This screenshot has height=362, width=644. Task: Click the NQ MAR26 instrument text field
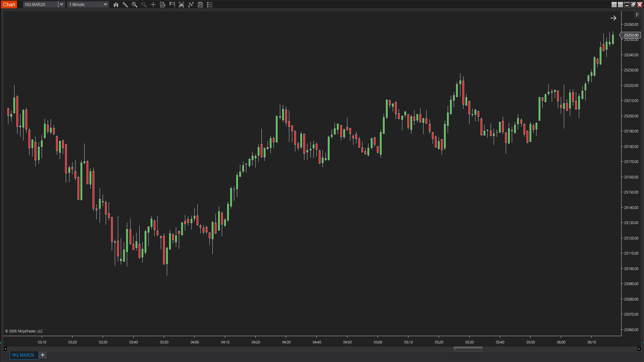40,5
